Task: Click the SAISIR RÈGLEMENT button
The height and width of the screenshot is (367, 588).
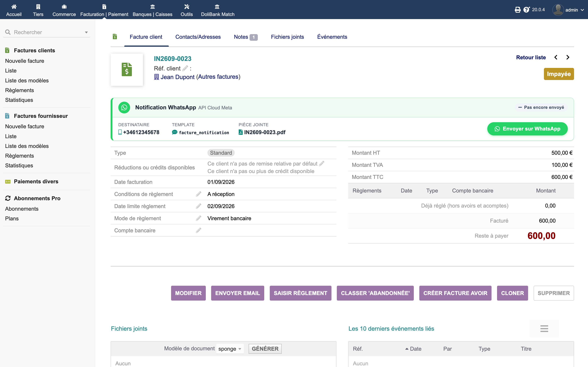Action: coord(301,293)
